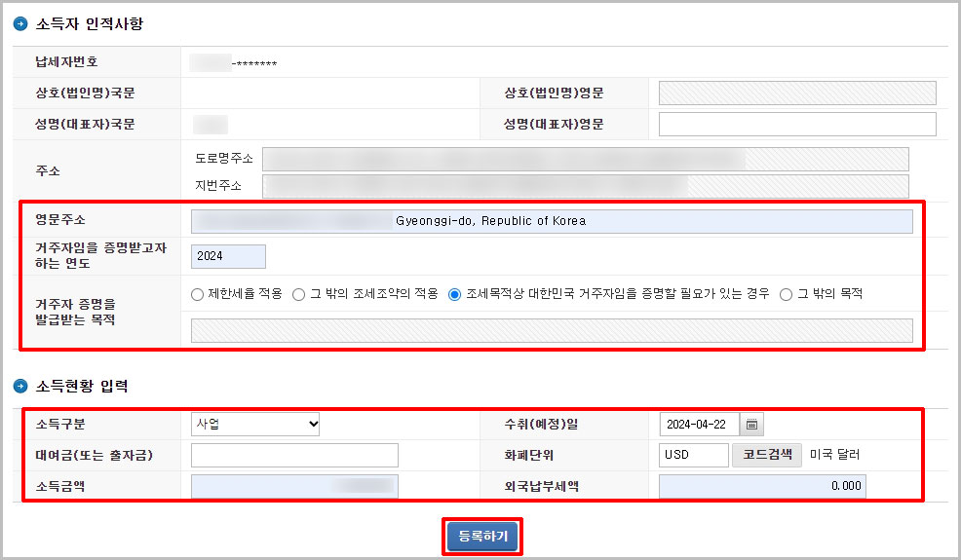Click the 상호(법인명)영문 disabled field
Screen dimensions: 961x560
coord(797,93)
